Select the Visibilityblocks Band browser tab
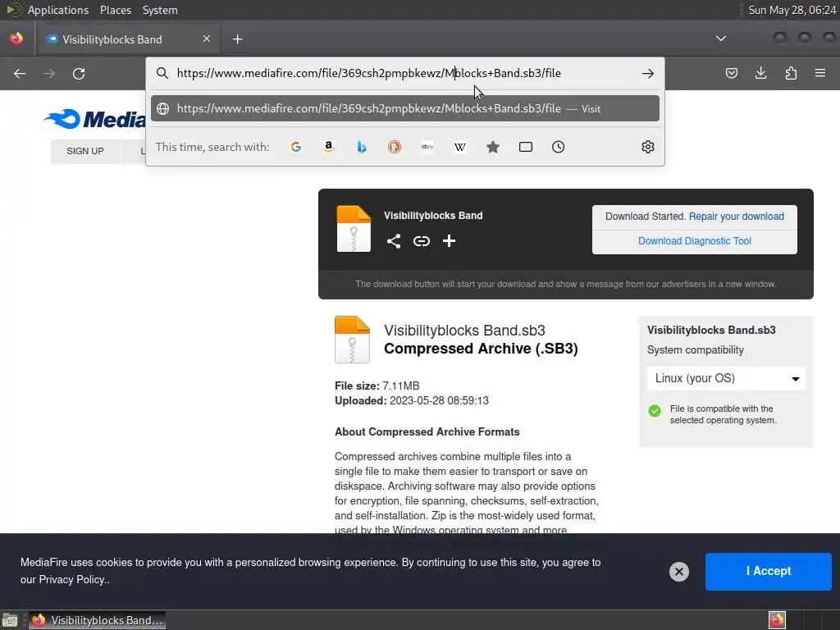Image resolution: width=840 pixels, height=630 pixels. (x=127, y=39)
